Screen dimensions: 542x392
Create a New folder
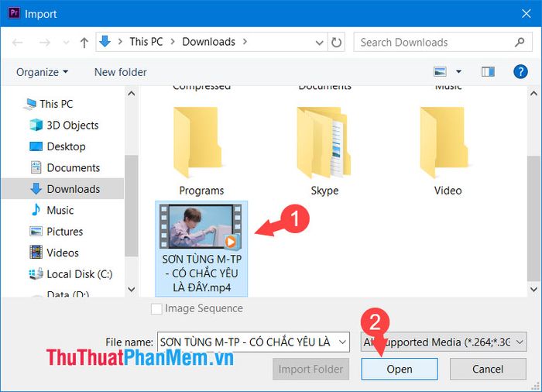point(120,72)
